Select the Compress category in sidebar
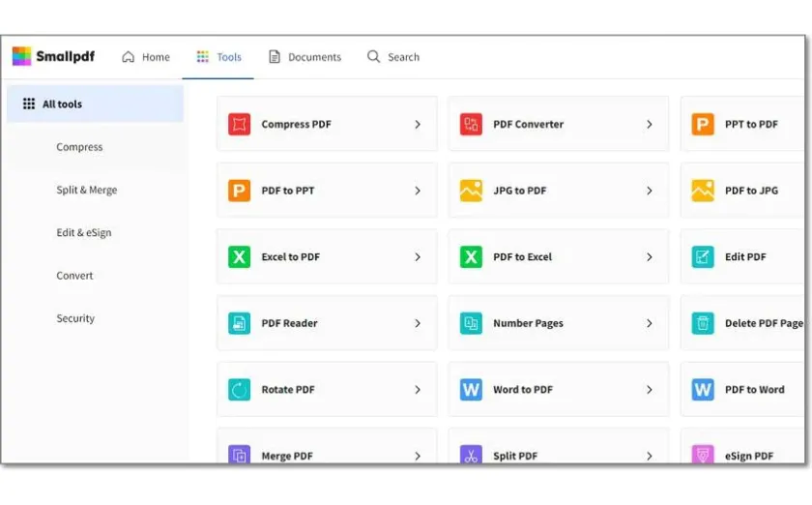 [79, 147]
